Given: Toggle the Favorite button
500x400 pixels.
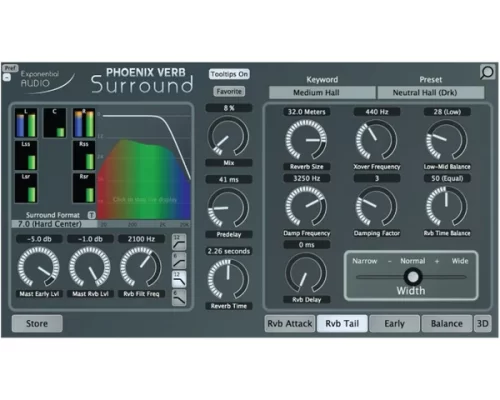Looking at the screenshot, I should 229,91.
